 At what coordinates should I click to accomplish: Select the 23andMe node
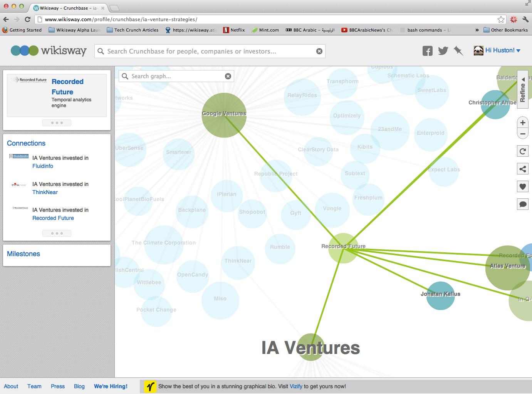(x=390, y=131)
